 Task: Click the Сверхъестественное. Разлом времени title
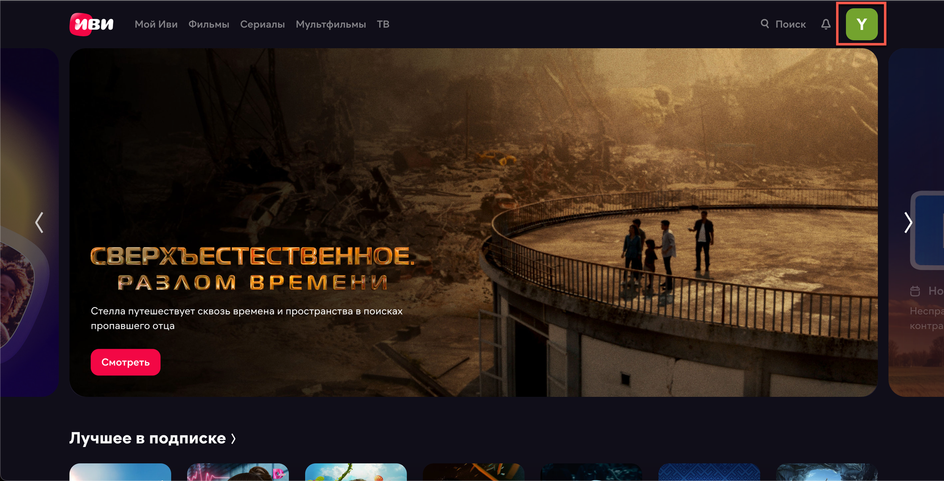(252, 268)
